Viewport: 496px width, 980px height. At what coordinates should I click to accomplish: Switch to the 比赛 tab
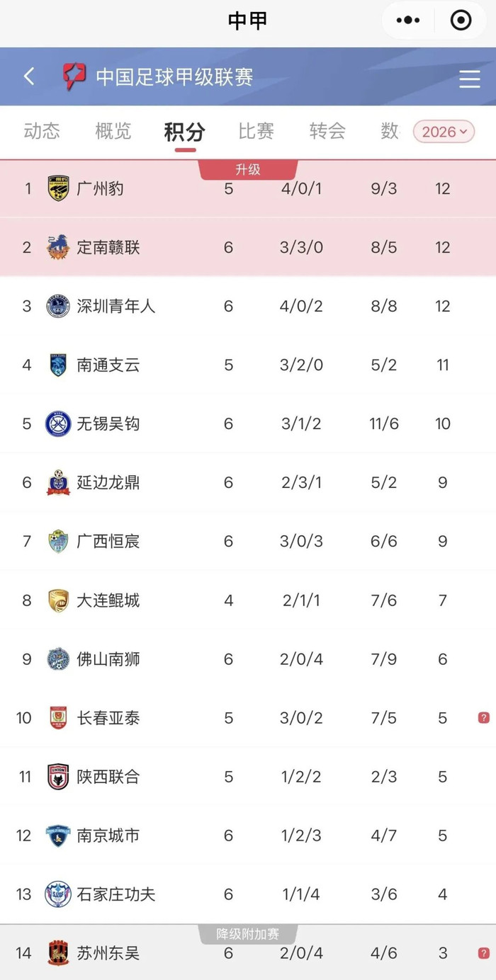click(x=256, y=131)
